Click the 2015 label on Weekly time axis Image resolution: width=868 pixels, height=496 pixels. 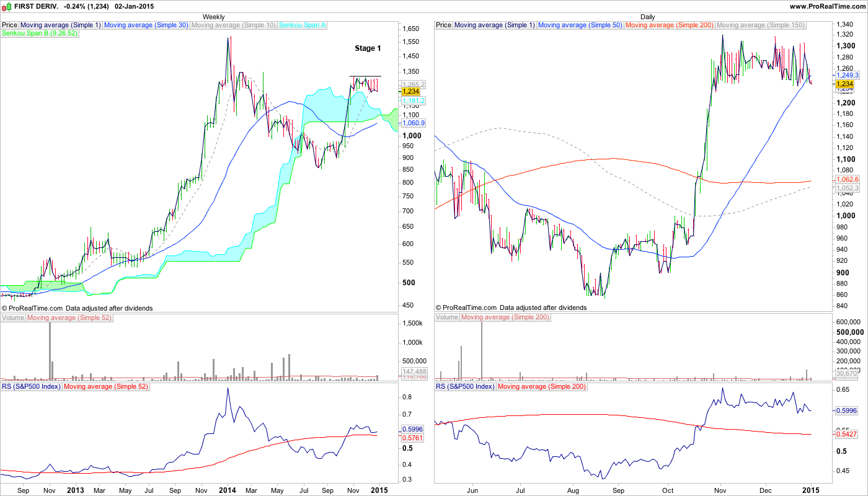(379, 490)
